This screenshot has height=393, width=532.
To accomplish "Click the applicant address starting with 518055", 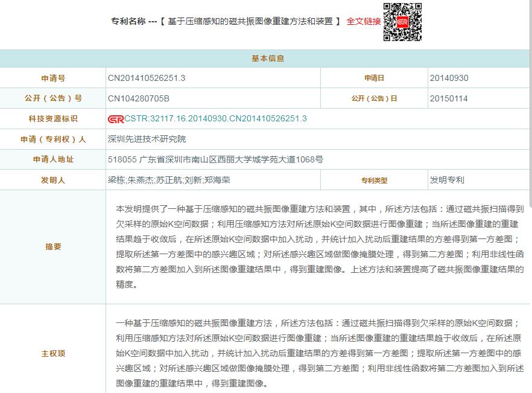I will pos(215,160).
